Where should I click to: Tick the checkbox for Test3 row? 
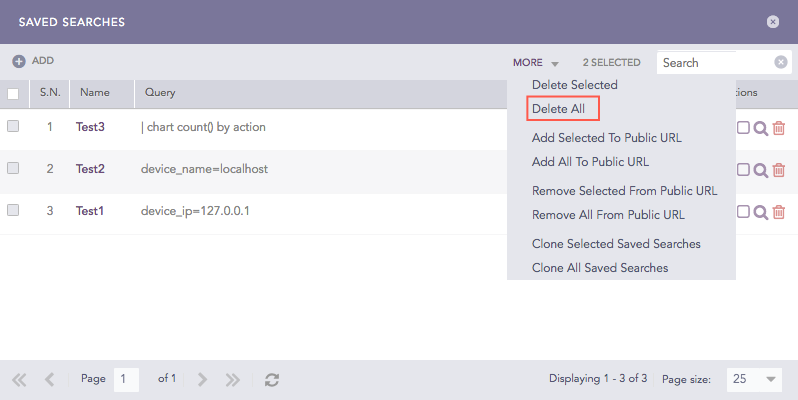coord(13,127)
